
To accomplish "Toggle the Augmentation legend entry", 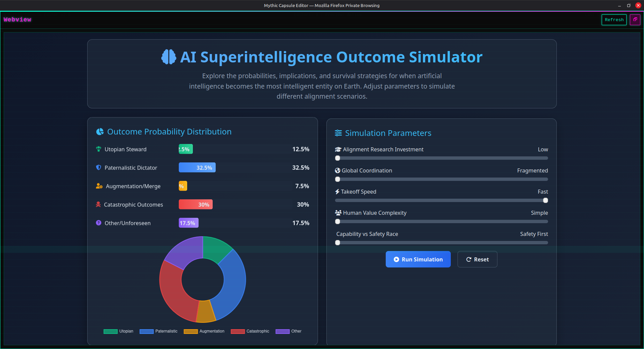I will coord(204,331).
